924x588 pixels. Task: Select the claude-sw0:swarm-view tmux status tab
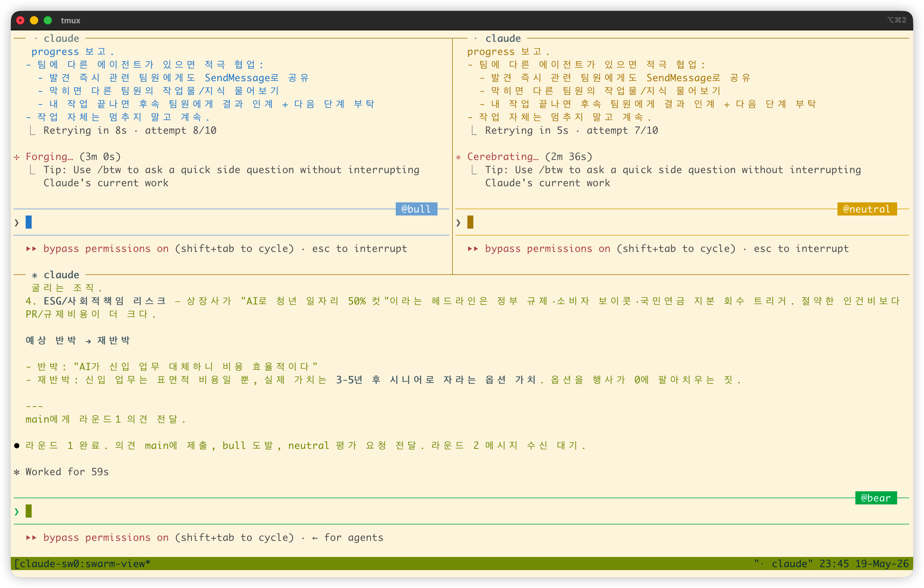(82, 564)
